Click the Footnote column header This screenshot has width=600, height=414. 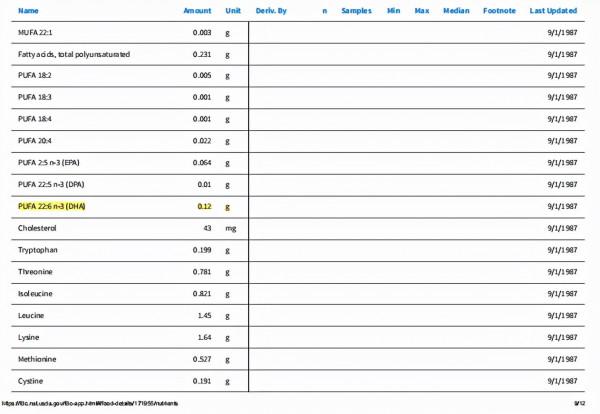click(499, 10)
